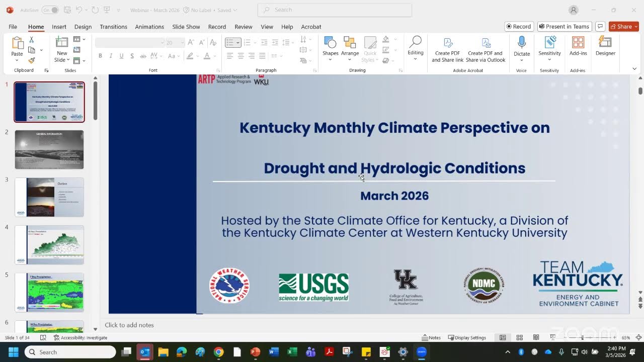
Task: Click Create PDF and Share via Outlook
Action: tap(486, 50)
